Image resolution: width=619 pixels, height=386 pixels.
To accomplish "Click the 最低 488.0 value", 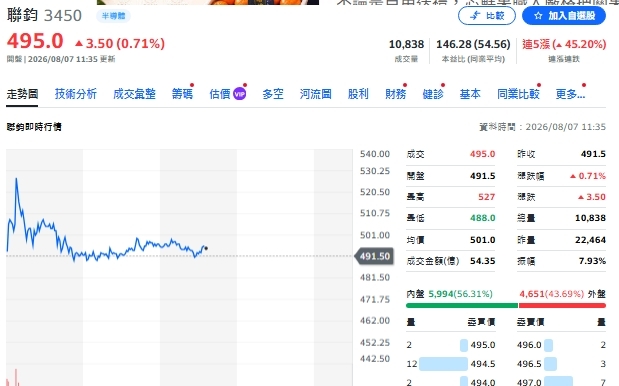I will click(x=482, y=218).
